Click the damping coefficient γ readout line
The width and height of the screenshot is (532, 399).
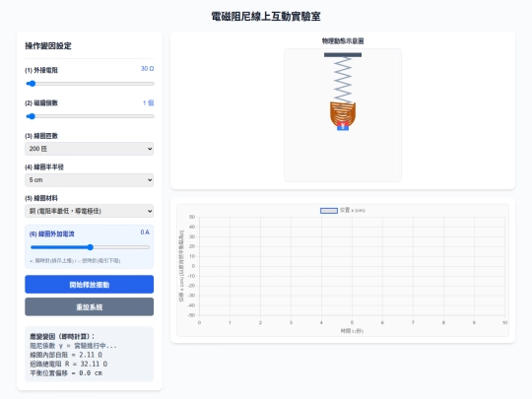coord(73,346)
